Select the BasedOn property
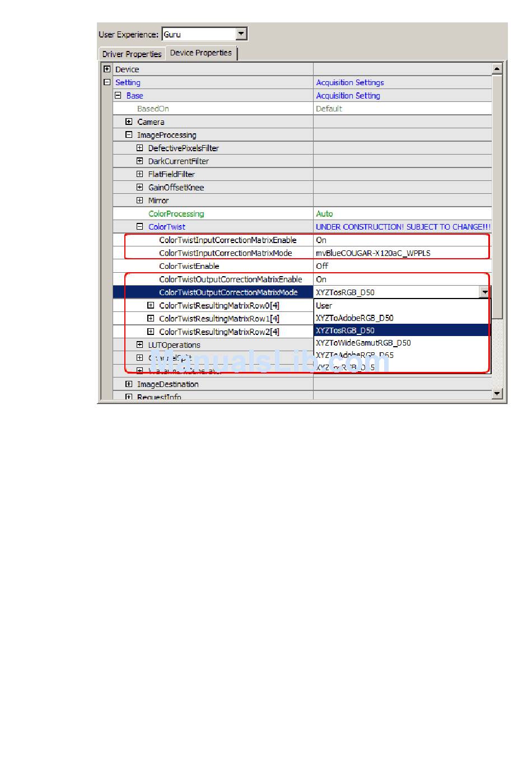Screen dimensions: 532x783 pos(153,109)
